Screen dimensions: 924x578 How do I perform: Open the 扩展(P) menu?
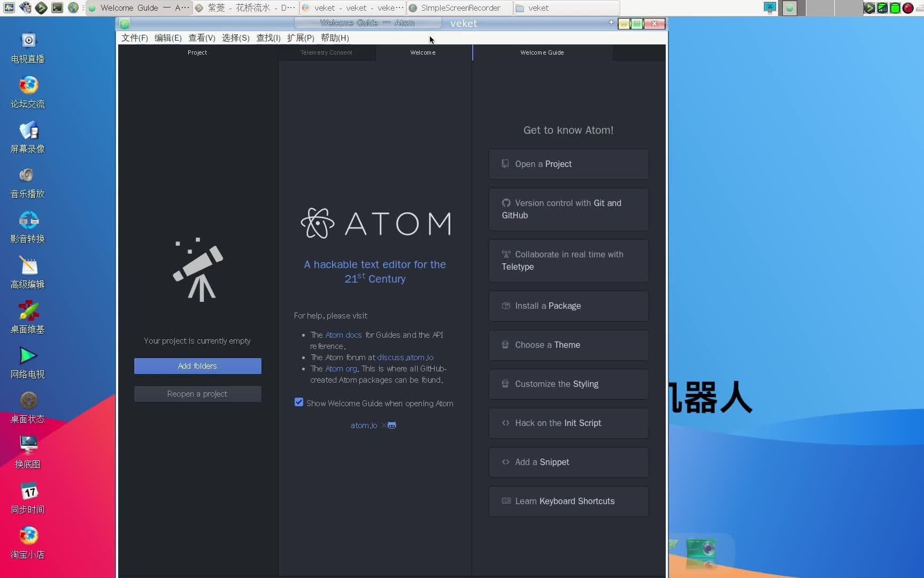point(301,38)
